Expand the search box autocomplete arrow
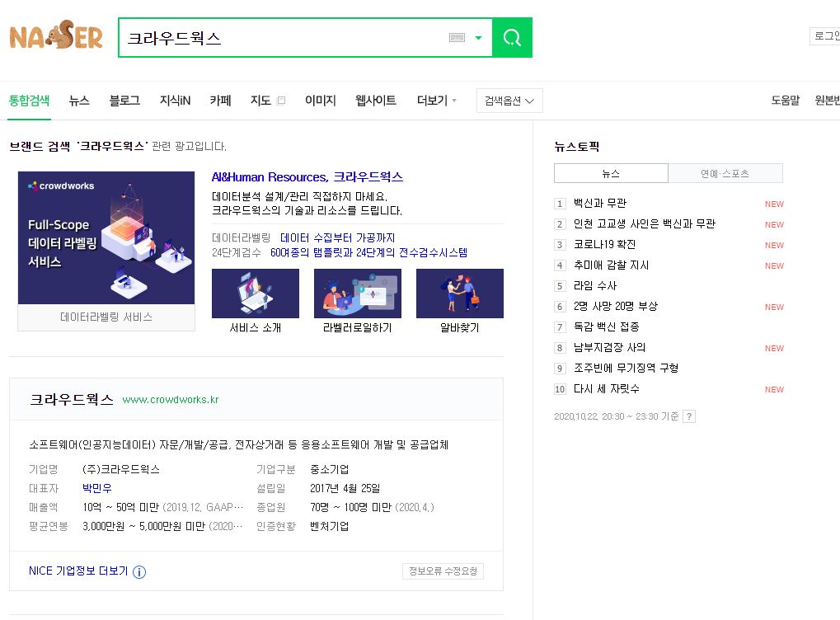This screenshot has width=840, height=620. coord(478,37)
